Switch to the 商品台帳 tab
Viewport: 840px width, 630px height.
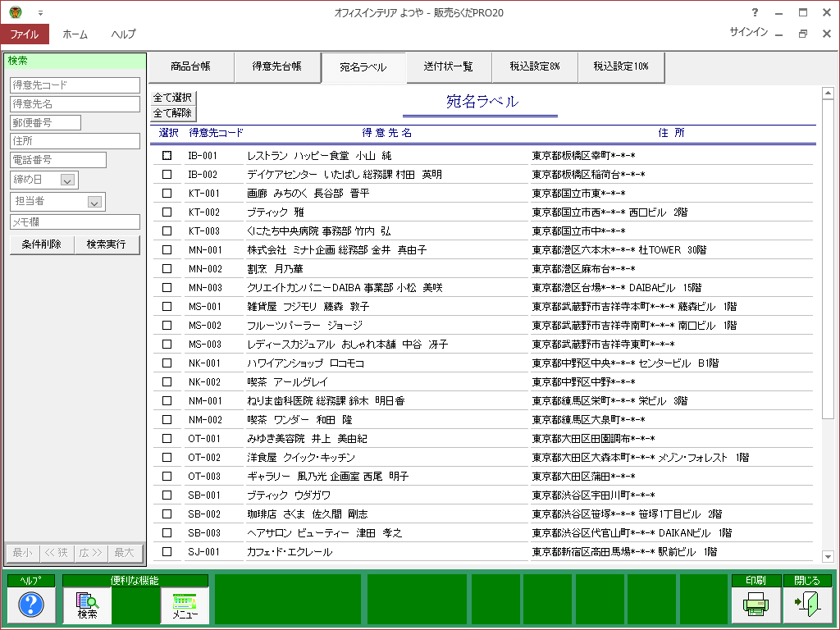pos(191,67)
